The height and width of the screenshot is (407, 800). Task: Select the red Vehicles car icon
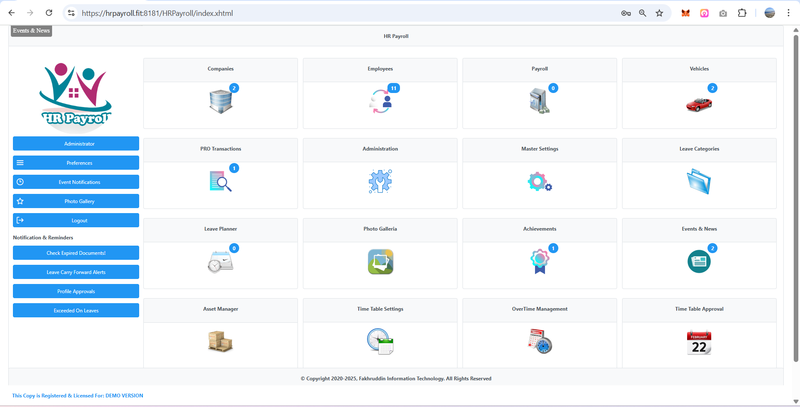(x=699, y=103)
